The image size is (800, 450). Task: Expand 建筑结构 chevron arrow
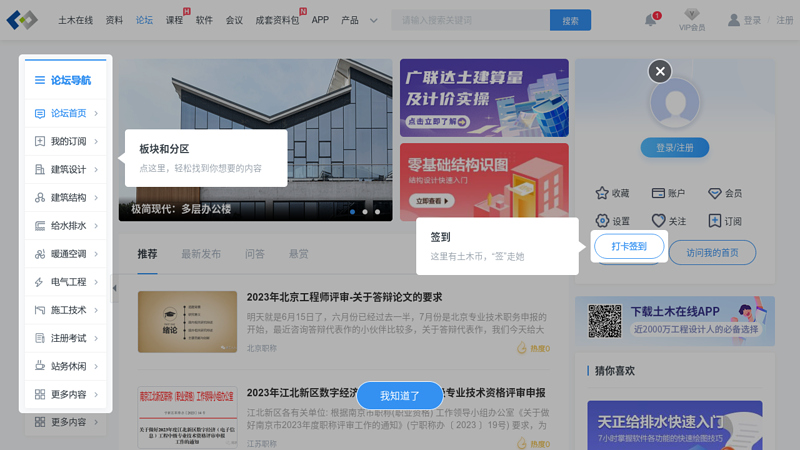click(96, 197)
